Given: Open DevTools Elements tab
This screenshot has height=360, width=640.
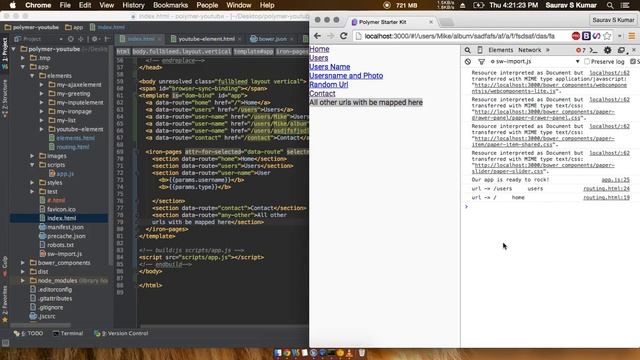Looking at the screenshot, I should click(x=500, y=50).
